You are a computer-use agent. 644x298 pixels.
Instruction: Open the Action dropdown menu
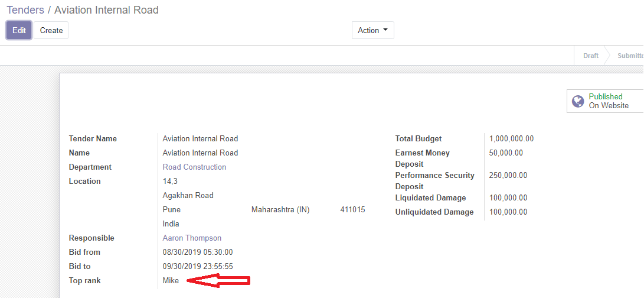click(x=372, y=30)
